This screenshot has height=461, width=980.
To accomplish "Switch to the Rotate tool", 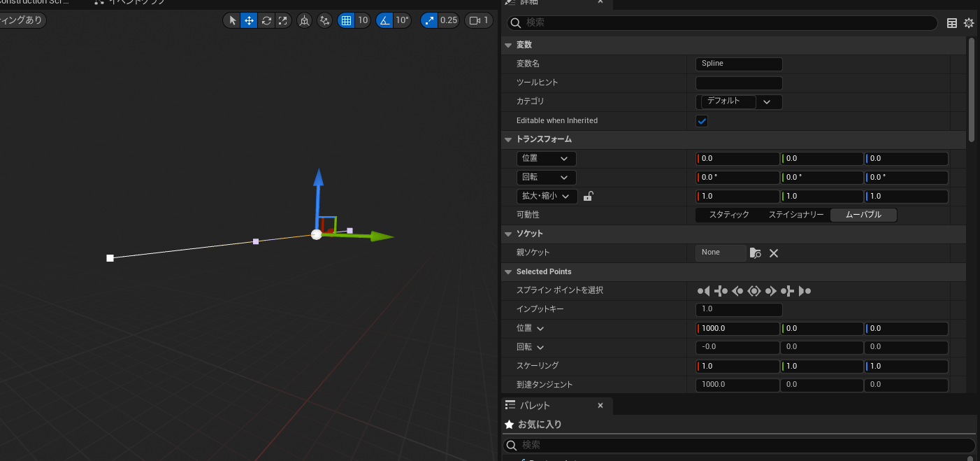I will [266, 20].
